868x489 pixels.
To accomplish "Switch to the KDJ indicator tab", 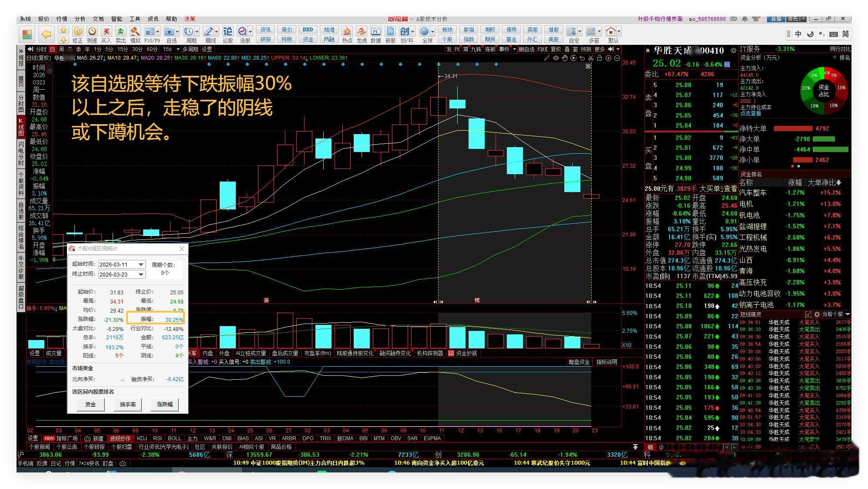I will (142, 438).
